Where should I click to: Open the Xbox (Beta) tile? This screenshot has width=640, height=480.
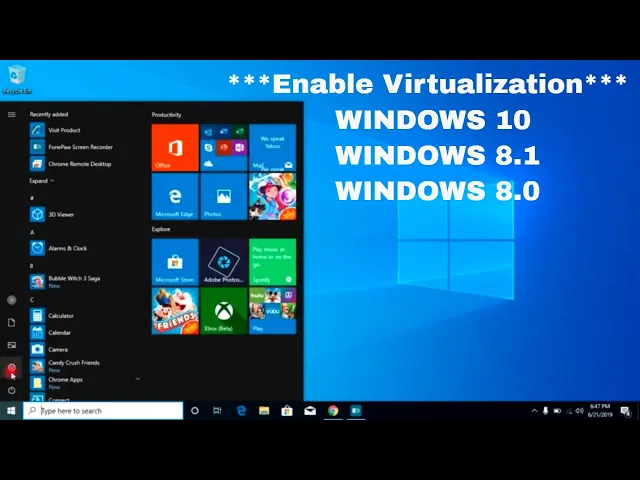(x=224, y=311)
